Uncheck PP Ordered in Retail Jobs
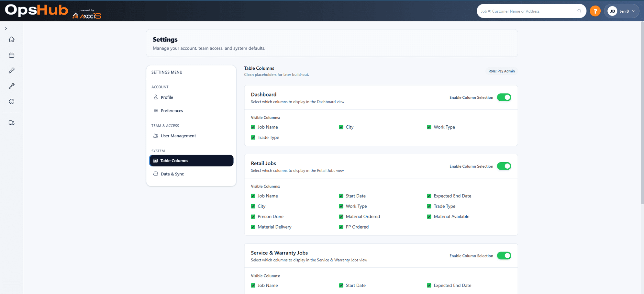Viewport: 644px width, 294px height. tap(341, 227)
